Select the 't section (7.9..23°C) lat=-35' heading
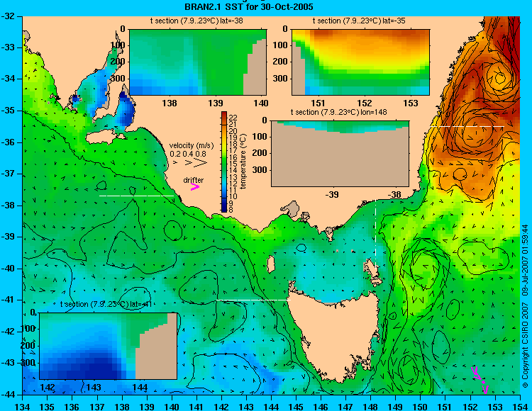Screen dimensions: 532x411 360,21
